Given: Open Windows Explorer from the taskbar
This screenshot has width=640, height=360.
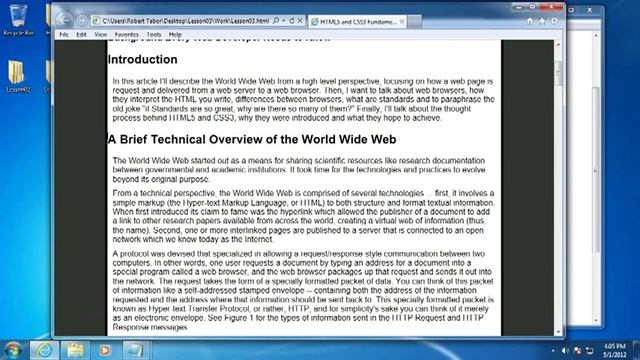Looking at the screenshot, I should (75, 350).
